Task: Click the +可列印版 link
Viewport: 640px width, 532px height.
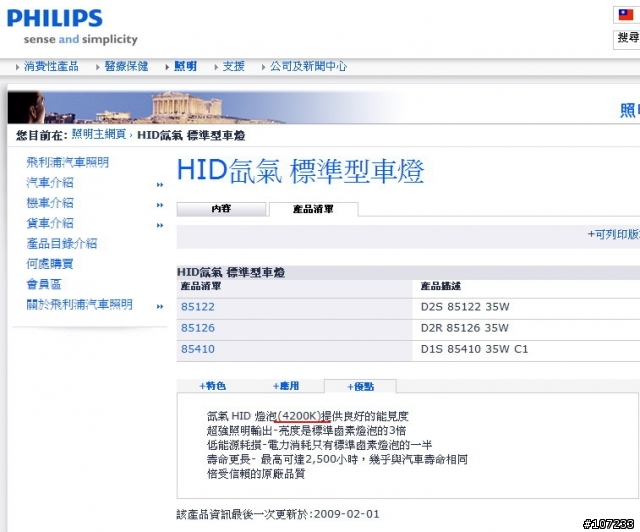Action: (x=613, y=234)
